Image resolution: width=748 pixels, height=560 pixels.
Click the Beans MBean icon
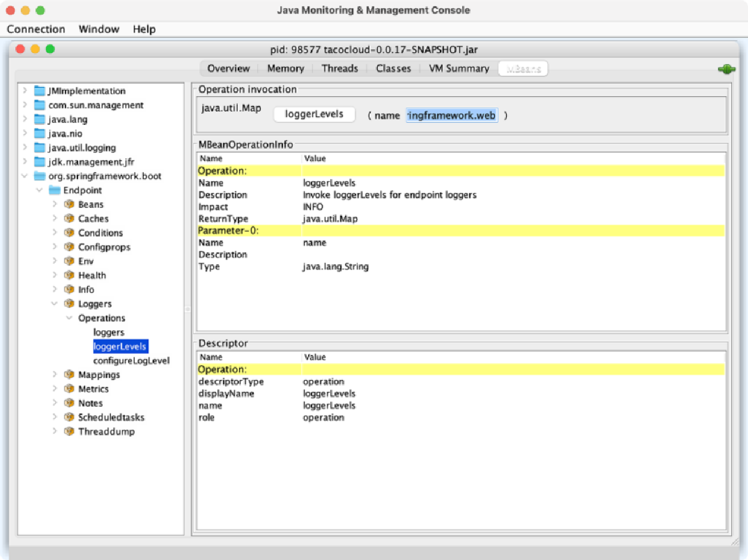[69, 204]
